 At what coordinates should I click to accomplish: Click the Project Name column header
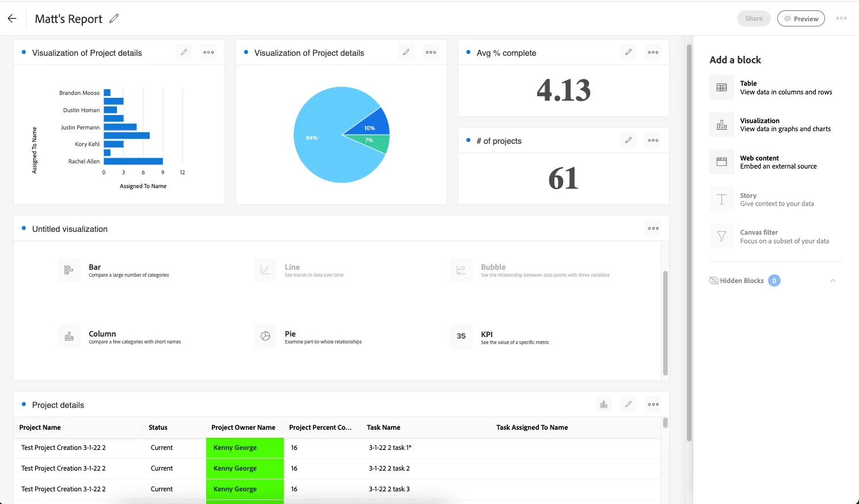coord(78,427)
